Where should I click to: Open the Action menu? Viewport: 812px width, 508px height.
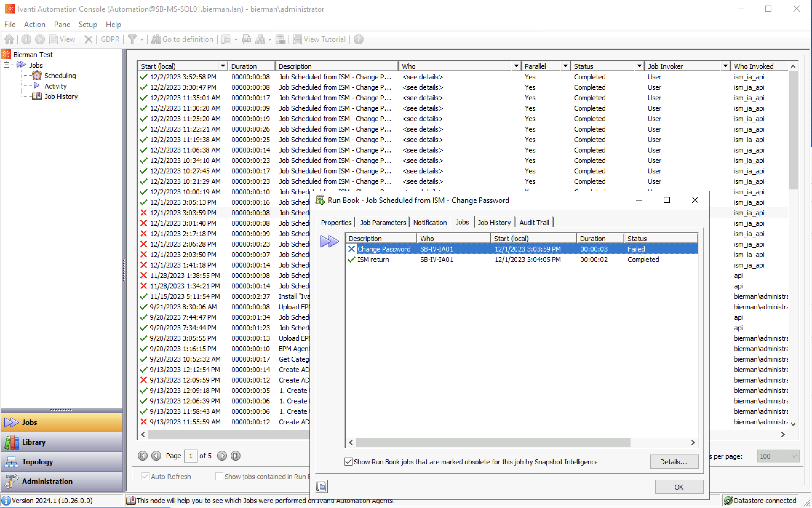click(34, 25)
